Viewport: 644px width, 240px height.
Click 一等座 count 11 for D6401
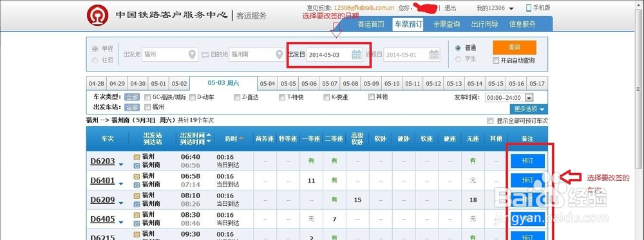(x=311, y=181)
